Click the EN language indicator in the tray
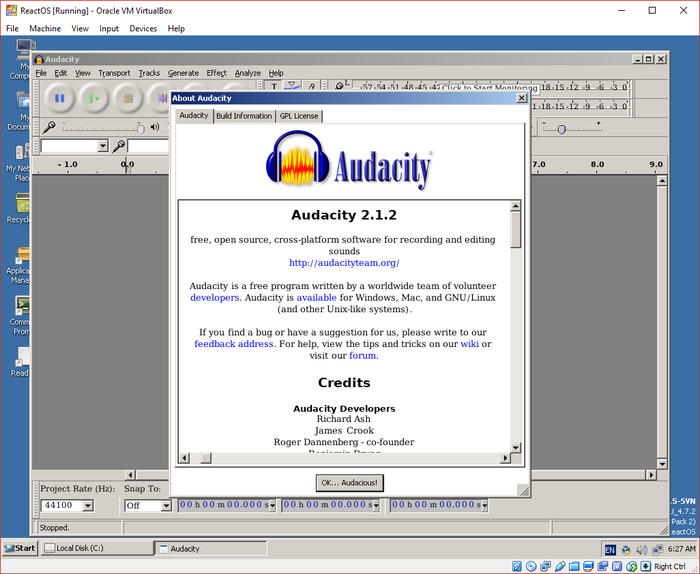Screen dimensions: 700x574 609,549
